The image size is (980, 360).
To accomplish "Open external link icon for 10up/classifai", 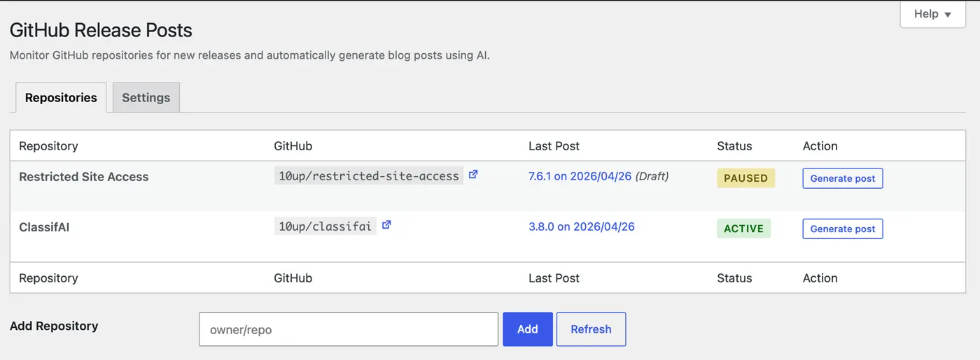I will tap(386, 225).
